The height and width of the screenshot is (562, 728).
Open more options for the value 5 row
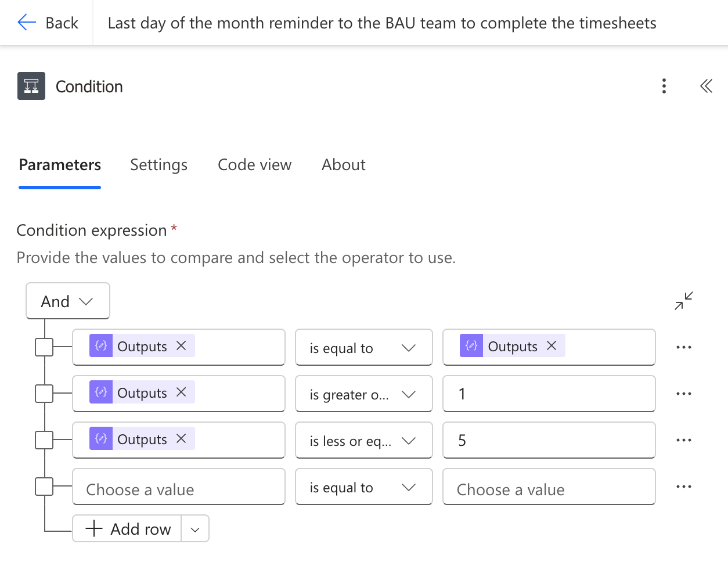684,440
